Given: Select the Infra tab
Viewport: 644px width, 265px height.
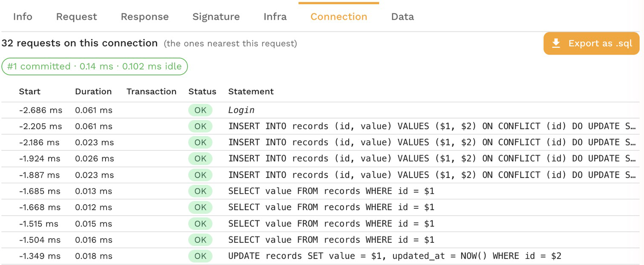Looking at the screenshot, I should (275, 17).
